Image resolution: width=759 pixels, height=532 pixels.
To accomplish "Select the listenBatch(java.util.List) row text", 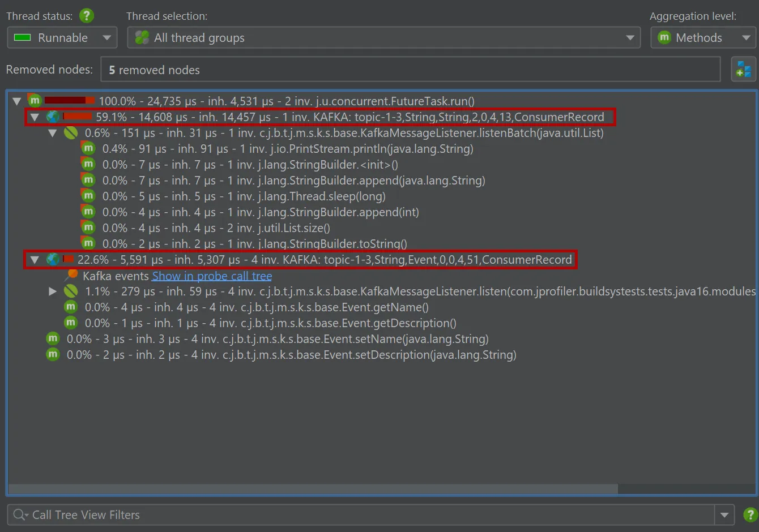I will click(344, 133).
